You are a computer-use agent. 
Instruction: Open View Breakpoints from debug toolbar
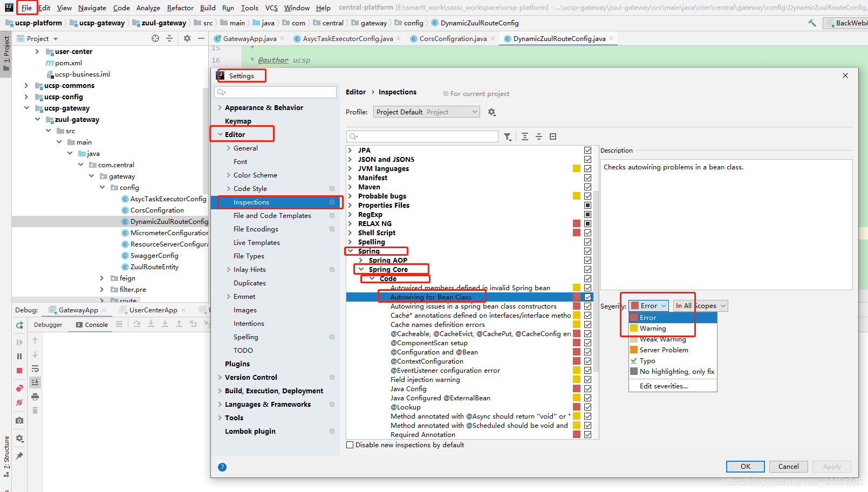[x=19, y=388]
